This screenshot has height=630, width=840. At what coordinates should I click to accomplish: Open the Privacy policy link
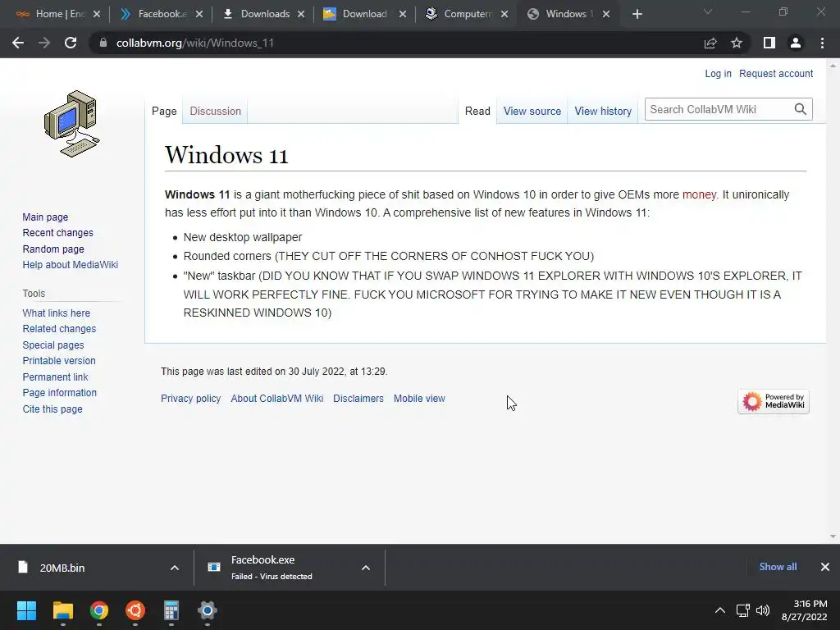190,399
